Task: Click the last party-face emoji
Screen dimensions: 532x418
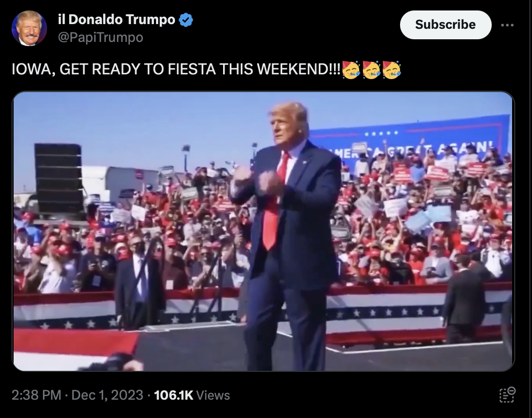Action: coord(392,70)
